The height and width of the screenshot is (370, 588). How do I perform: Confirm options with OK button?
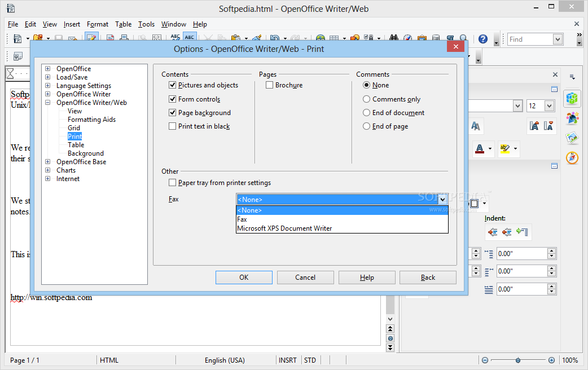[244, 277]
